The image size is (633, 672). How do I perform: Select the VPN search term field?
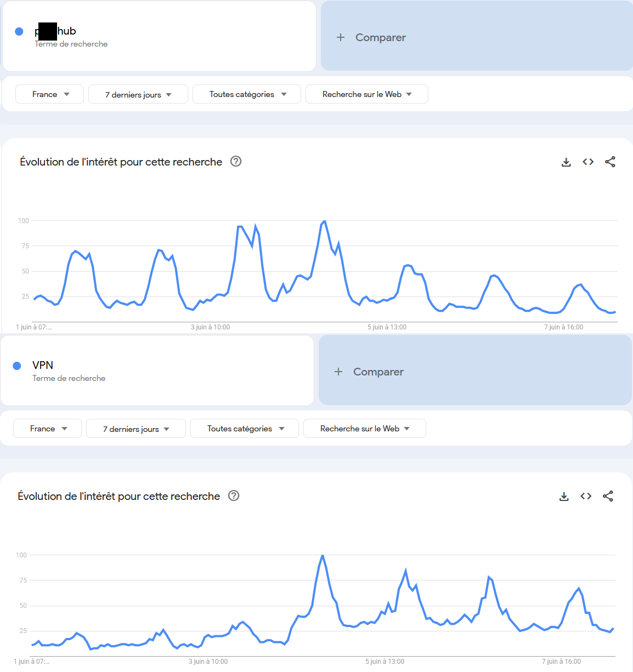157,371
